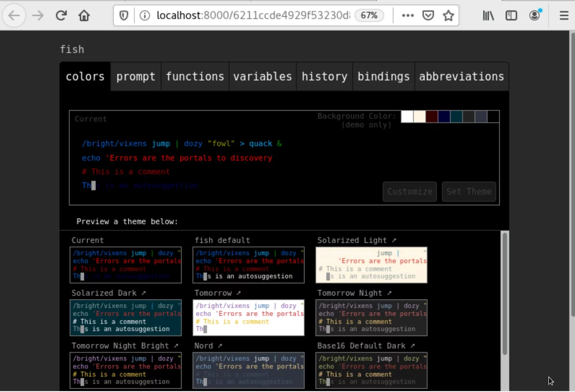Viewport: 575px width, 392px height.
Task: Preview the fish default theme thumbnail
Action: click(248, 265)
